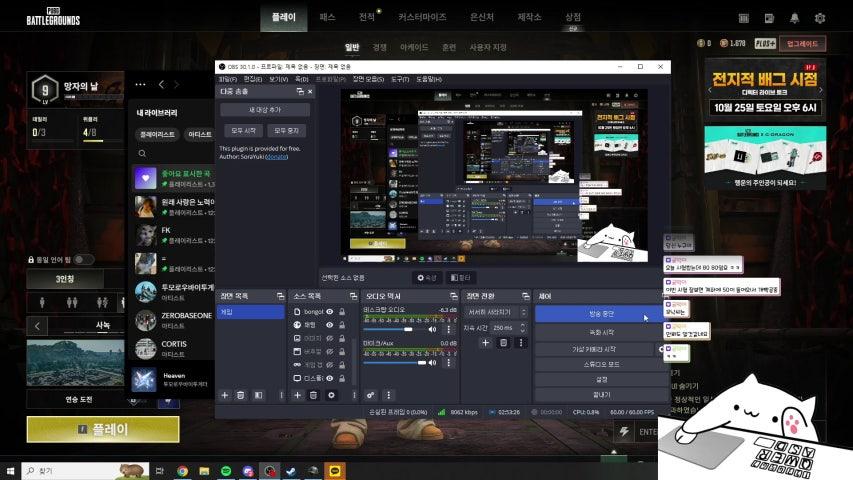Open OBS 도구(T) menu
The height and width of the screenshot is (480, 853).
[x=400, y=79]
